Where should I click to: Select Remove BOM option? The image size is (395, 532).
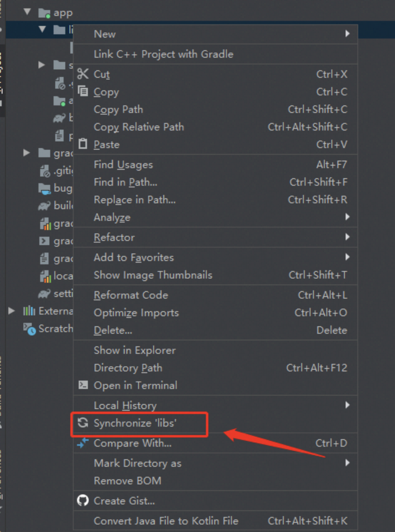(x=127, y=481)
